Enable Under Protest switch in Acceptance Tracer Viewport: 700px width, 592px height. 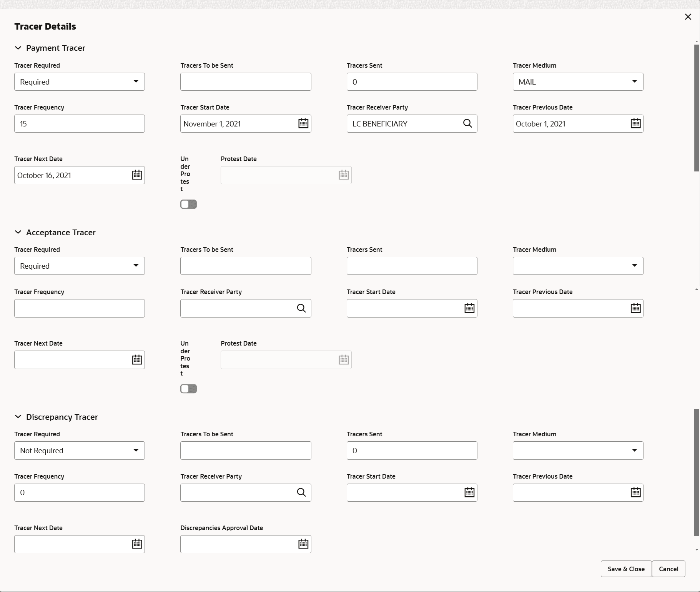[188, 389]
